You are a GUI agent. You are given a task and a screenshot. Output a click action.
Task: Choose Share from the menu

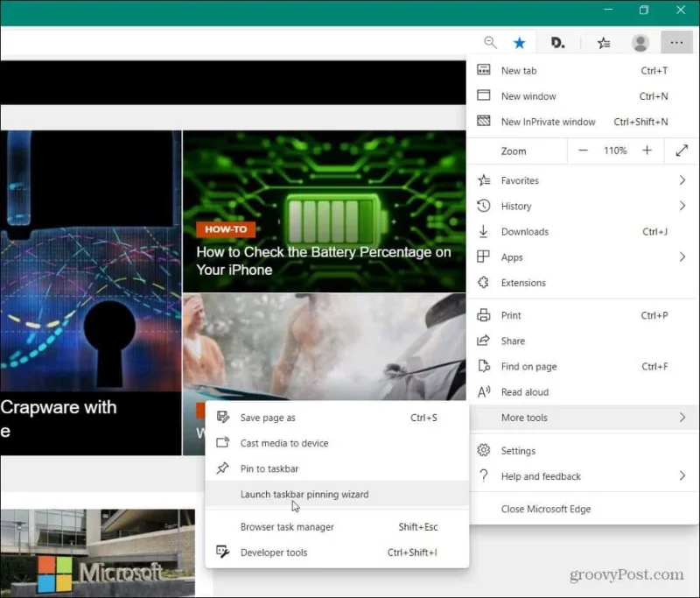coord(582,341)
